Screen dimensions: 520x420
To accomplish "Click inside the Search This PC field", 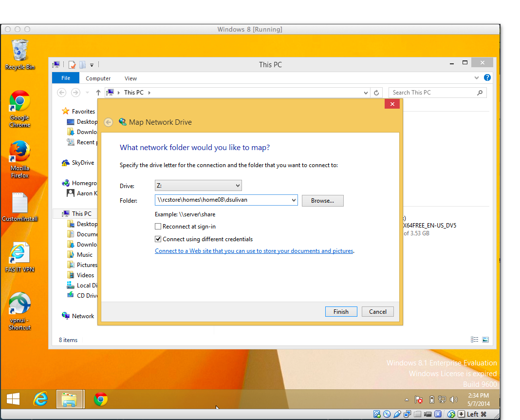I will [433, 93].
